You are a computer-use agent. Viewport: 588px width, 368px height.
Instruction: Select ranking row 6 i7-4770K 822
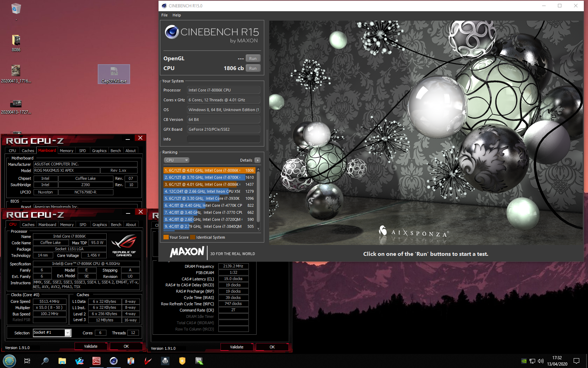click(x=209, y=205)
